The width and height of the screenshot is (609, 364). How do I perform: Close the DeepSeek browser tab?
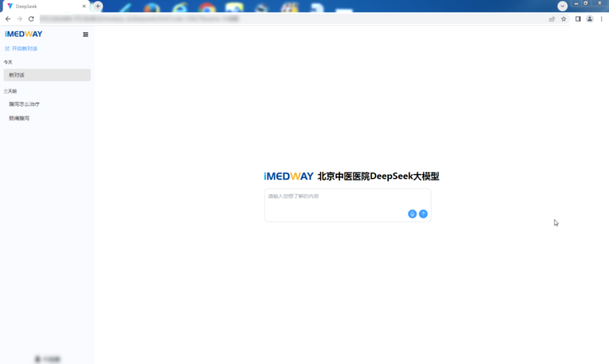84,6
